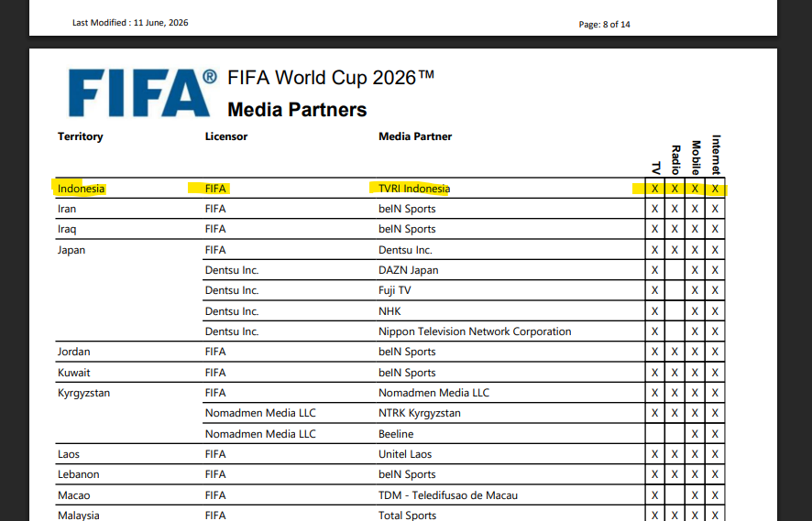Click the Unitel Laos entry
The height and width of the screenshot is (521, 812).
(x=405, y=454)
